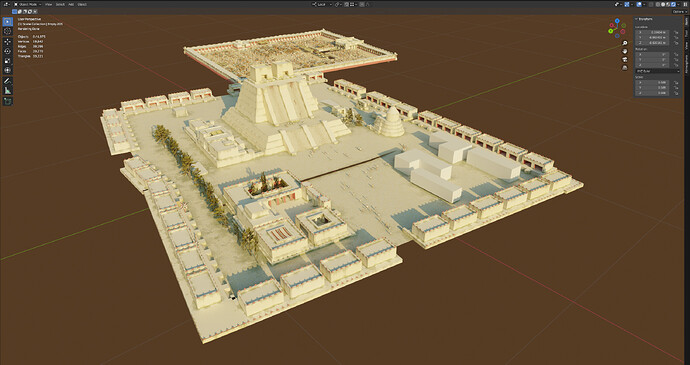Select the Scale tool
The height and width of the screenshot is (365, 690).
pyautogui.click(x=7, y=60)
